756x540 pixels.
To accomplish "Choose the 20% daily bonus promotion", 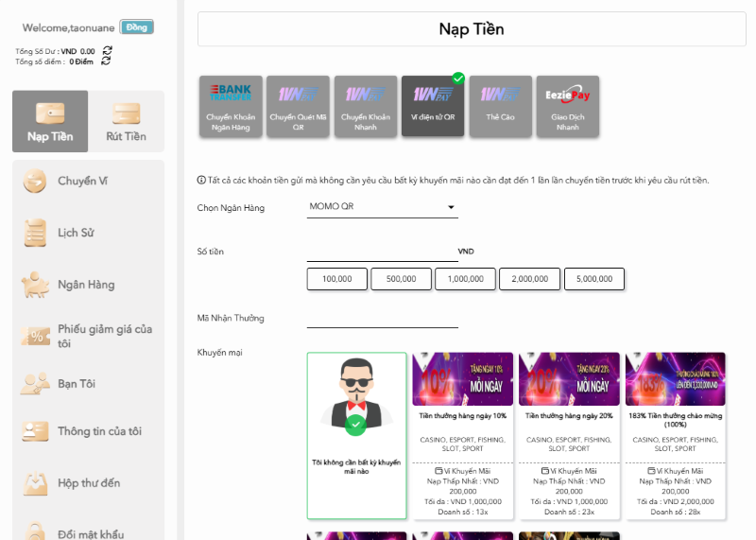I will [569, 435].
